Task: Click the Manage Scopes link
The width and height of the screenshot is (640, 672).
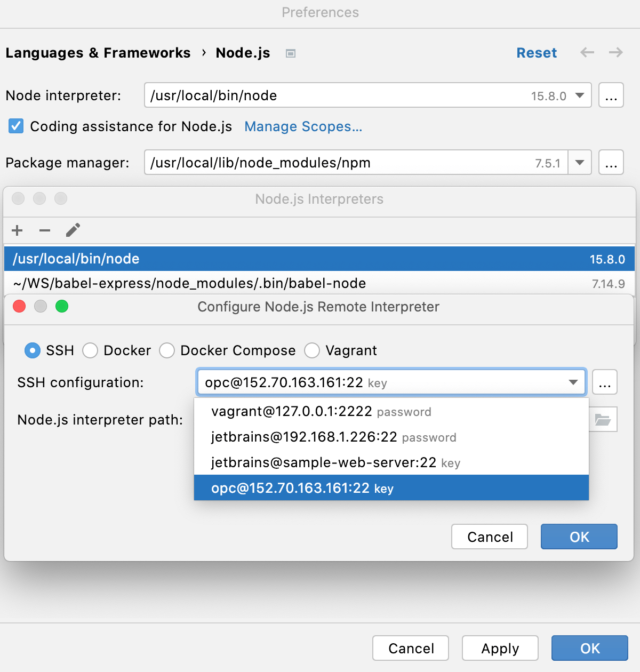Action: [303, 127]
